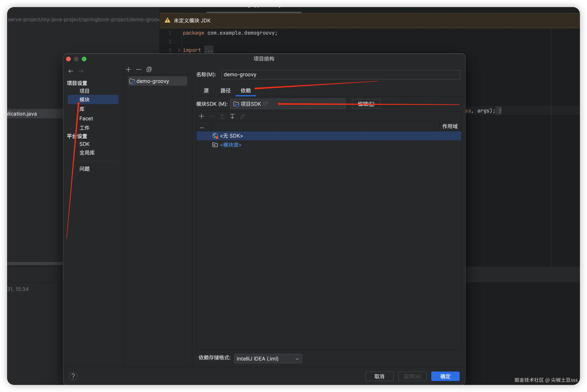Click the add dependency plus icon

tap(201, 116)
